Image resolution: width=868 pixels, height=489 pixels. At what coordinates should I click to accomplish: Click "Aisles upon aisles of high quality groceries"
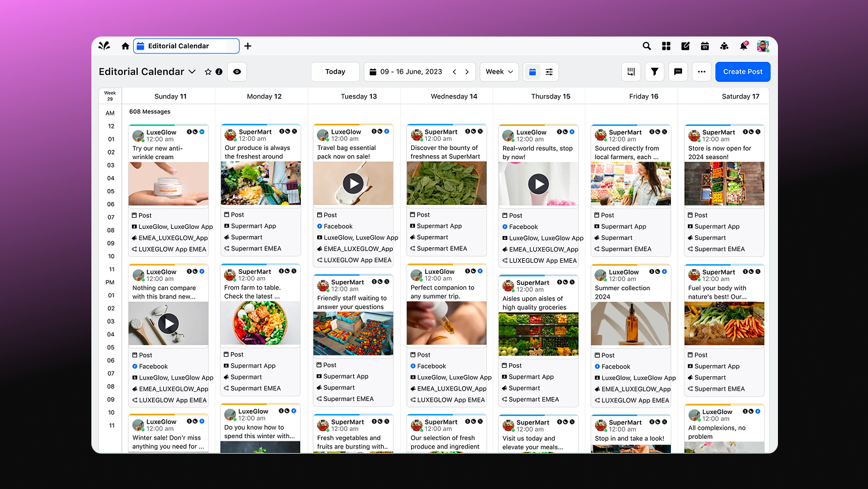(535, 303)
